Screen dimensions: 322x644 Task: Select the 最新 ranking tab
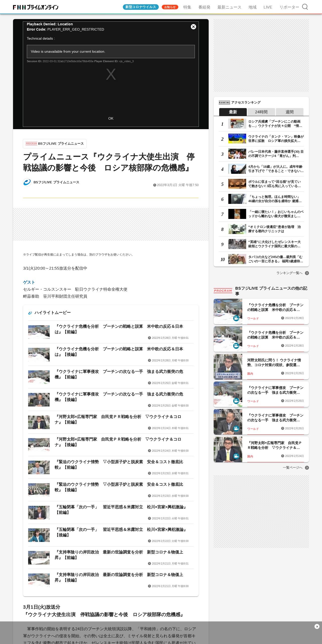tap(233, 112)
